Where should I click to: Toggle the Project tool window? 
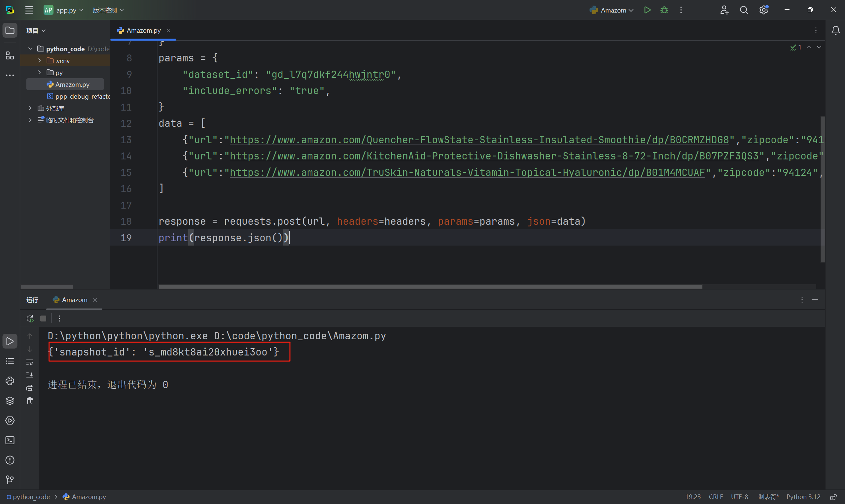point(10,31)
